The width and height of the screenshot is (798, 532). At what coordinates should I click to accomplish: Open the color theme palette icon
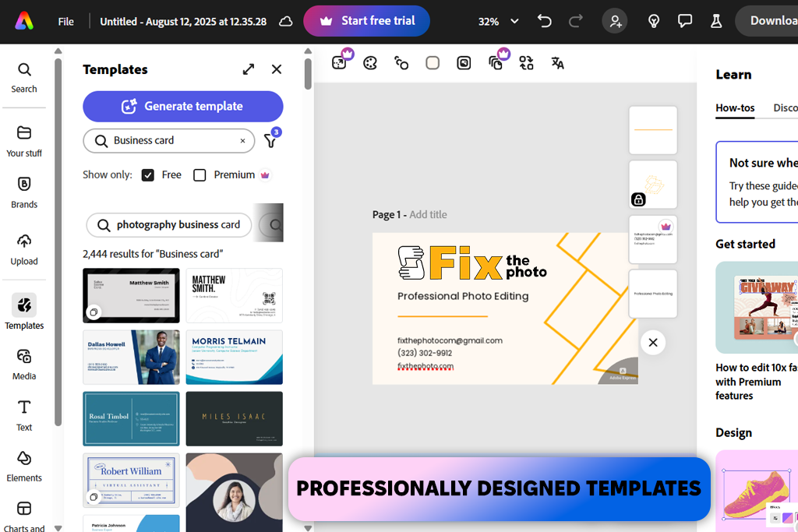coord(370,63)
